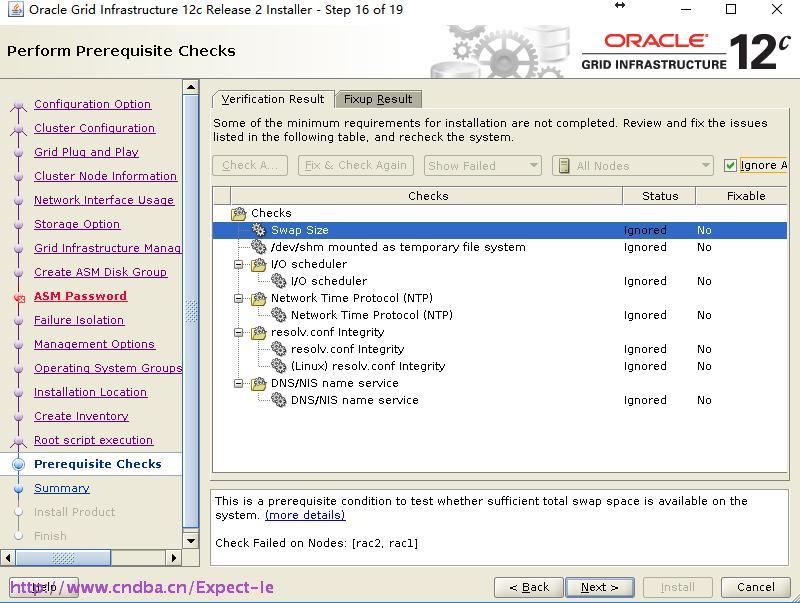Click the Java icon in title bar
Image resolution: width=800 pixels, height=603 pixels.
[x=15, y=9]
